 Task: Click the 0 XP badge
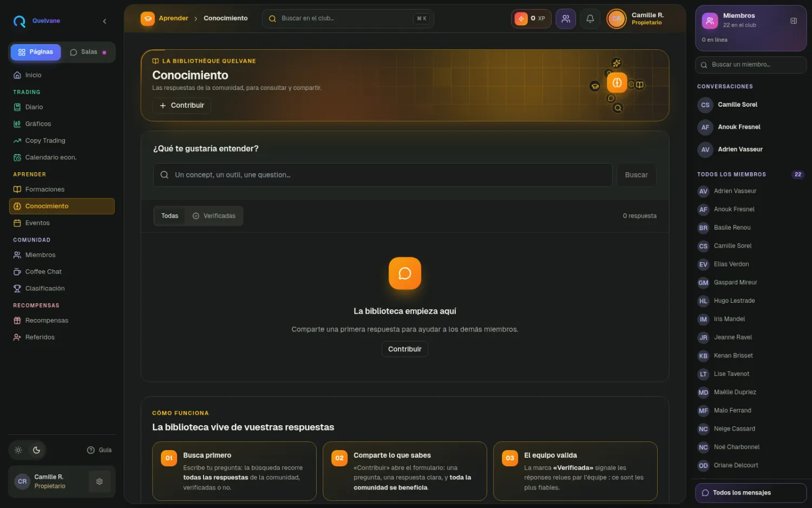click(x=531, y=18)
